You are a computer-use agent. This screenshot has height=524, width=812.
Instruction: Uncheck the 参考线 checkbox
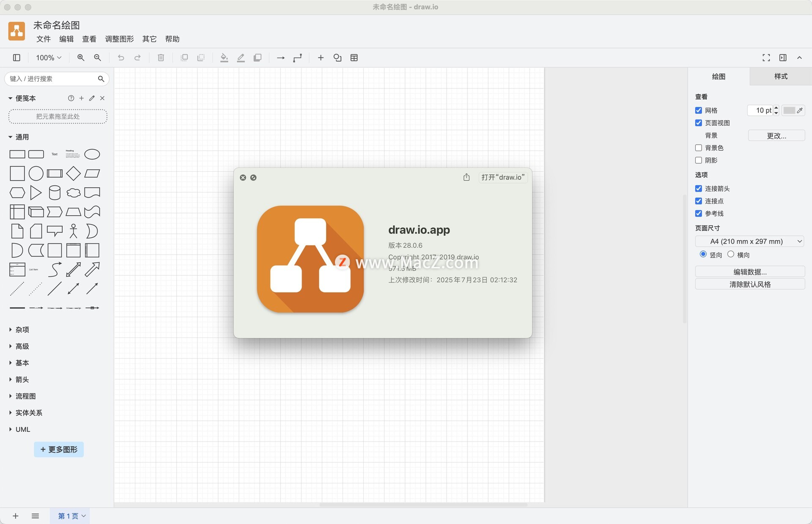pyautogui.click(x=699, y=214)
